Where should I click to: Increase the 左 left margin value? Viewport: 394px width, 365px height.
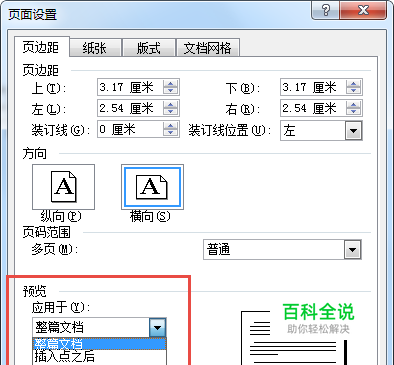171,104
